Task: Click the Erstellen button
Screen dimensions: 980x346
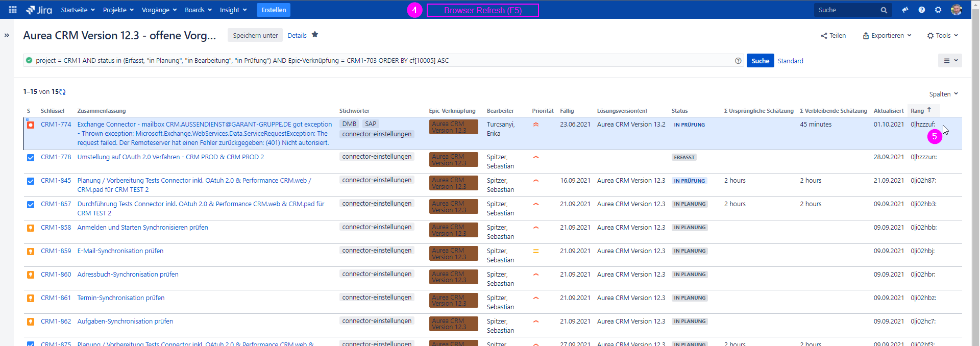Action: coord(274,10)
